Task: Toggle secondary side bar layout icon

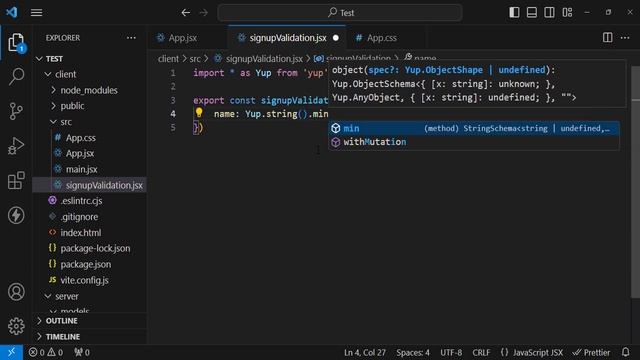Action: coord(549,13)
